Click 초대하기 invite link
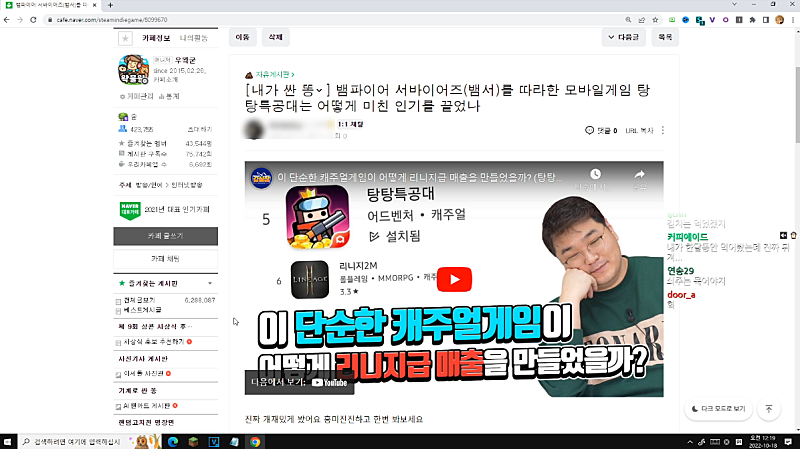The image size is (800, 449). coord(199,129)
